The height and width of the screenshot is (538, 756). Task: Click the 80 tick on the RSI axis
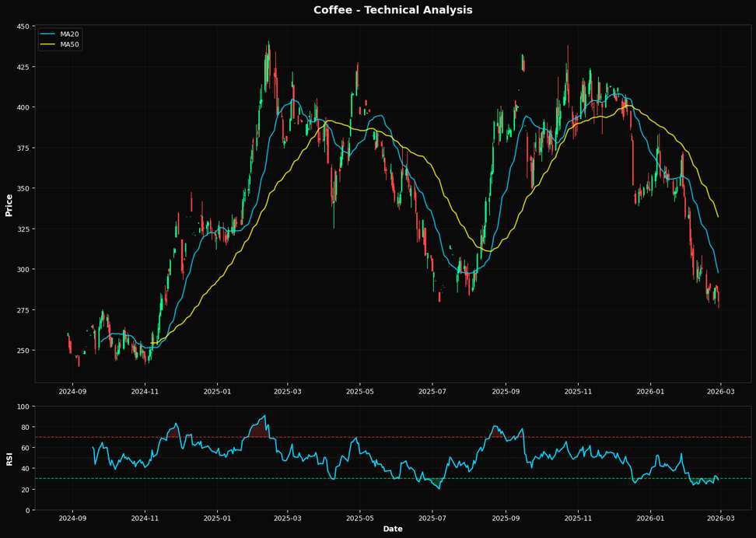click(x=25, y=427)
